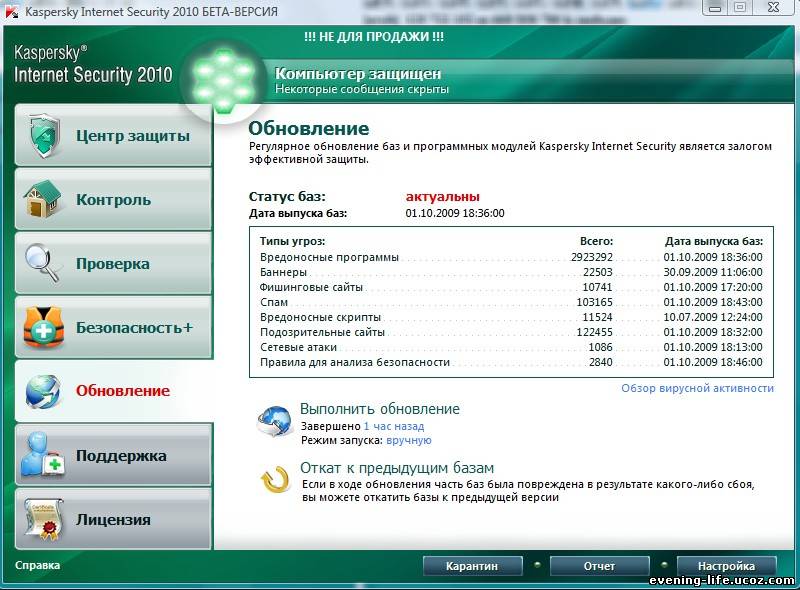This screenshot has width=800, height=590.
Task: Click the count value 2923292
Action: coord(592,257)
